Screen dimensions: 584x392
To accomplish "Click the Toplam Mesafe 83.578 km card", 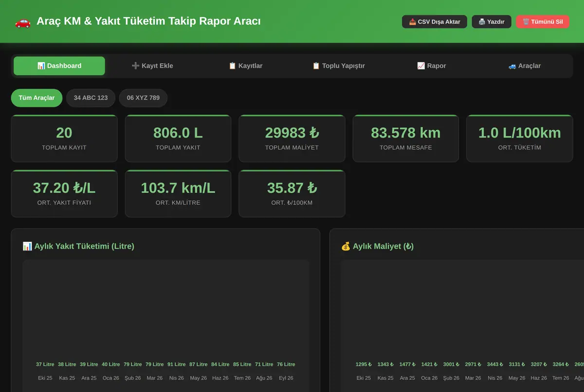I will [406, 139].
